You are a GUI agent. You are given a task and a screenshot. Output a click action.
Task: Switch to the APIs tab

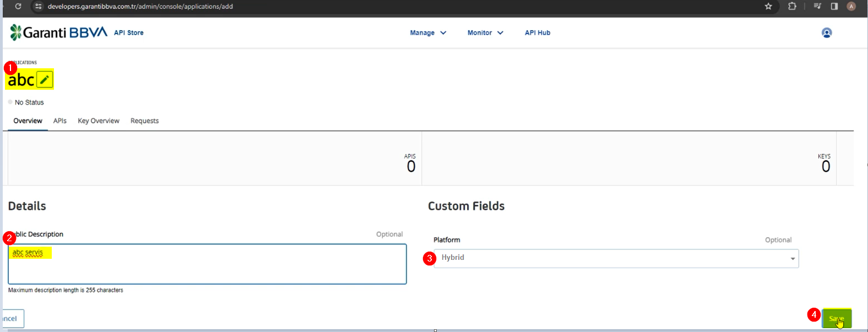coord(60,121)
